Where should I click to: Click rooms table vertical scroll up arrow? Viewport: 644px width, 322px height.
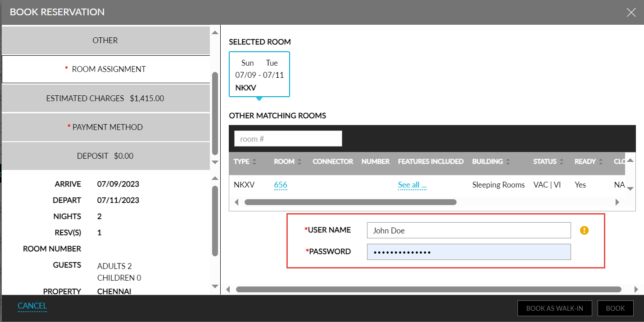click(630, 160)
